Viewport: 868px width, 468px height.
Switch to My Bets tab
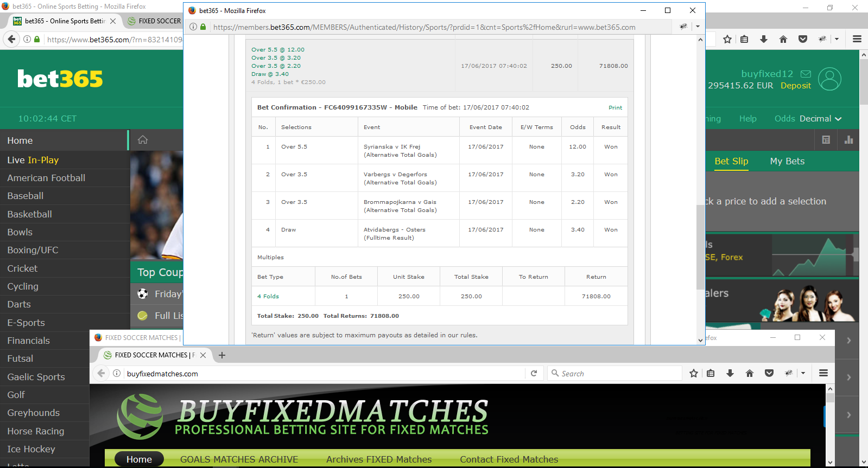click(787, 161)
